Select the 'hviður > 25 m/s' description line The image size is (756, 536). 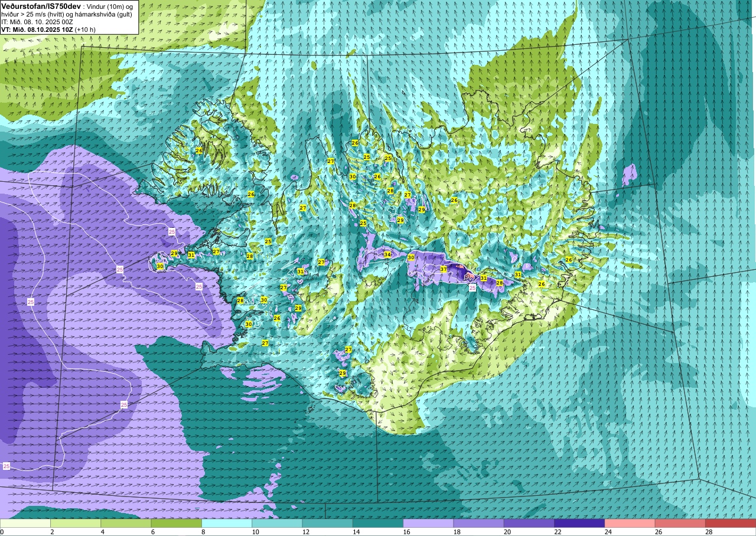tap(66, 14)
